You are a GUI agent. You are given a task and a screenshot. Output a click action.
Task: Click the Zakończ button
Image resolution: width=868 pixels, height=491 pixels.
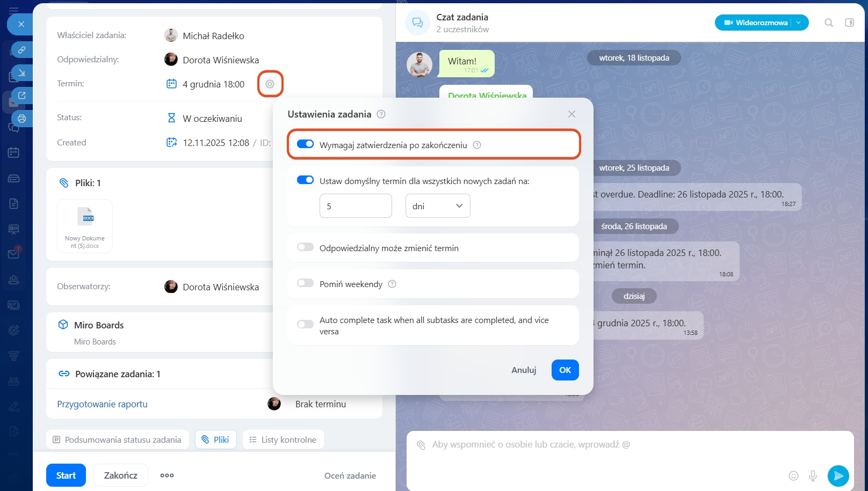(x=121, y=475)
